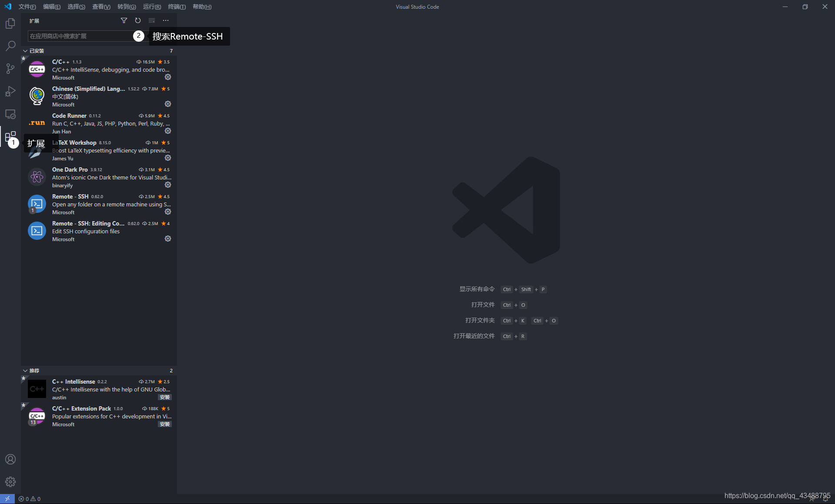Screen dimensions: 835x504
Task: Open the gear for Chinese language pack
Action: pyautogui.click(x=168, y=104)
